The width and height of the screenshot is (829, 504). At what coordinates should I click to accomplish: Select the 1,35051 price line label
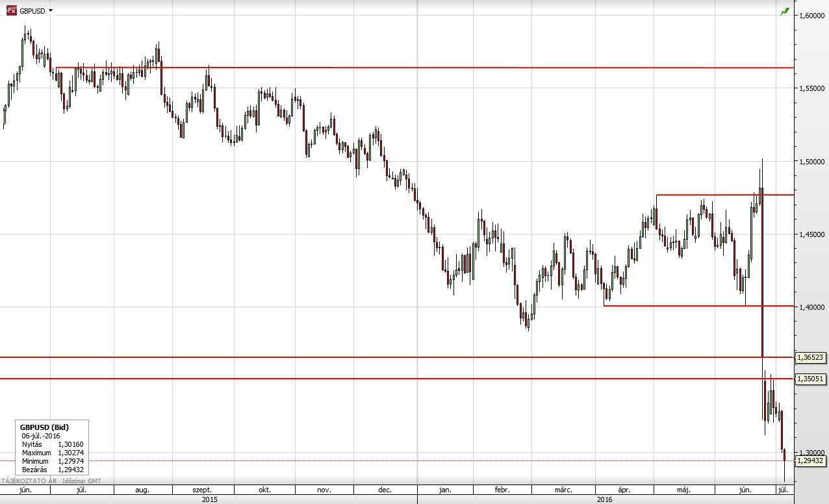pyautogui.click(x=811, y=379)
